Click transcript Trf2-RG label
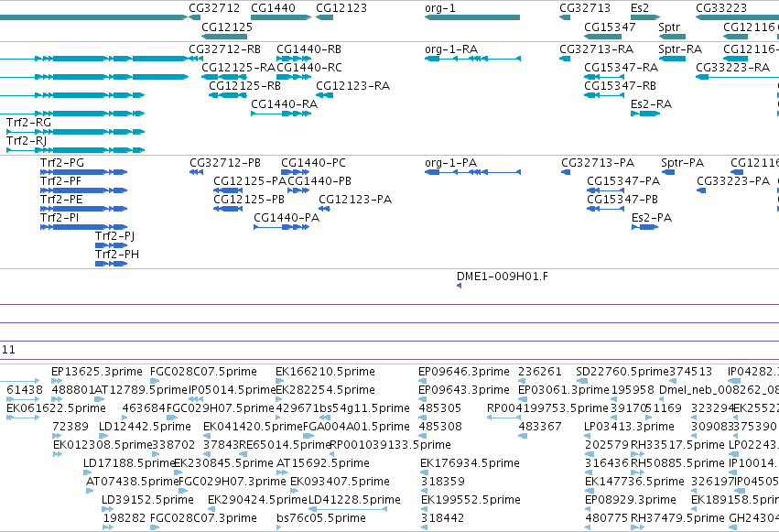 (x=28, y=123)
